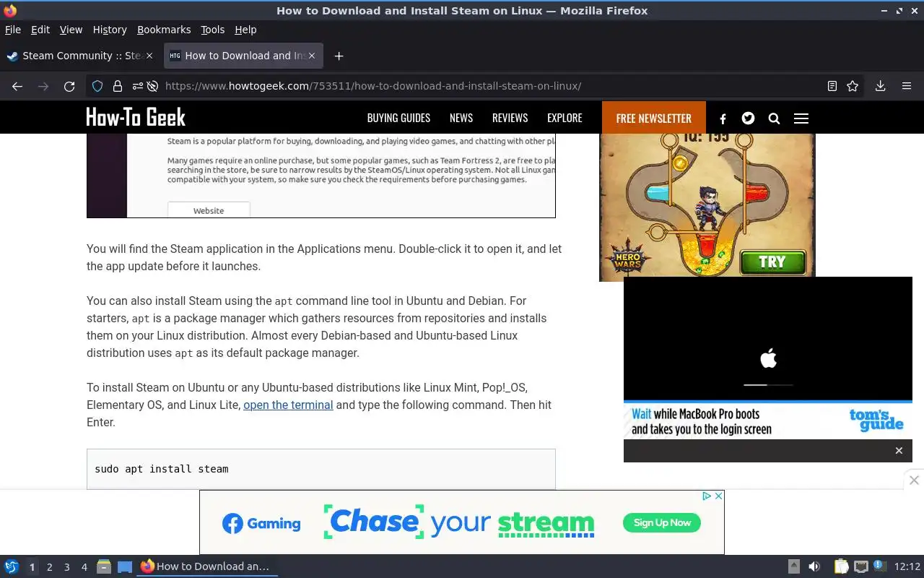Close Facebook Gaming ad via AdChoices X
This screenshot has width=924, height=578.
tap(718, 496)
